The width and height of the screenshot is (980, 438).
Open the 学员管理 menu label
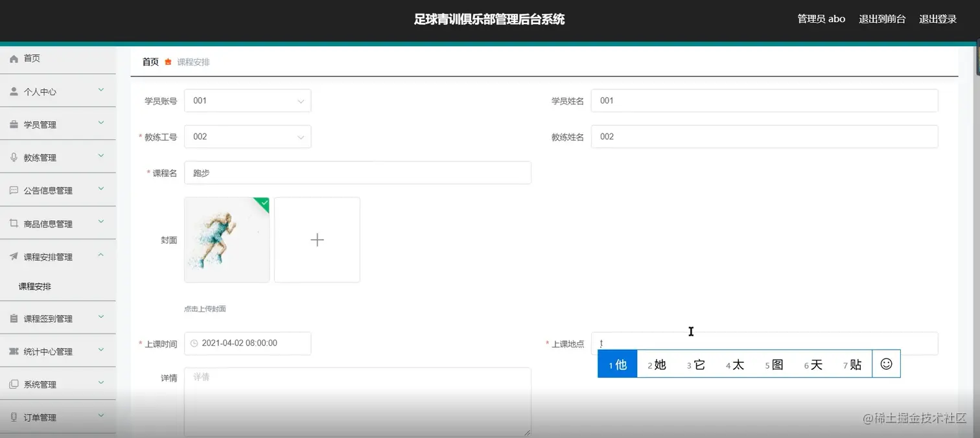[x=40, y=124]
